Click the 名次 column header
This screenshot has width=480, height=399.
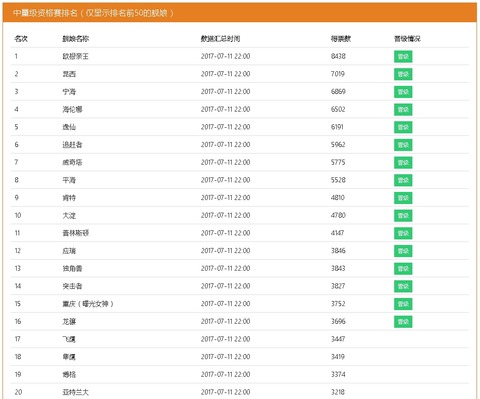pos(21,39)
